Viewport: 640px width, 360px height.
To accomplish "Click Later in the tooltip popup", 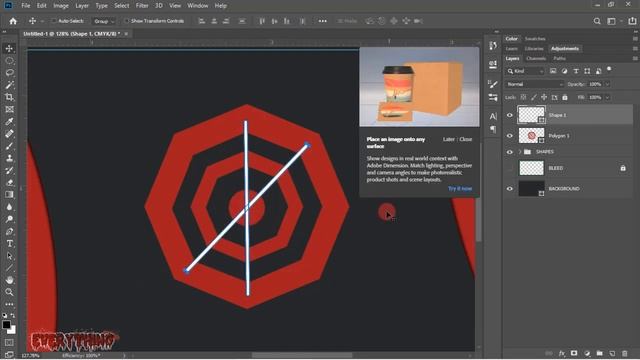I will (x=449, y=139).
